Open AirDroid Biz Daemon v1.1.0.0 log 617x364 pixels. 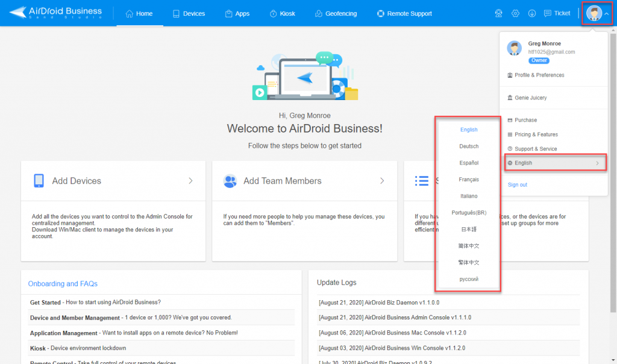(x=379, y=303)
